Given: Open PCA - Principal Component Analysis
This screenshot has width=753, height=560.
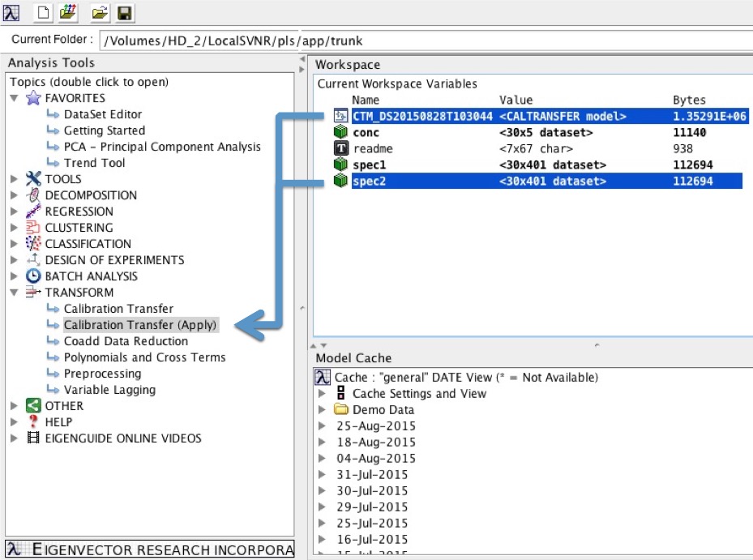Looking at the screenshot, I should pyautogui.click(x=162, y=147).
